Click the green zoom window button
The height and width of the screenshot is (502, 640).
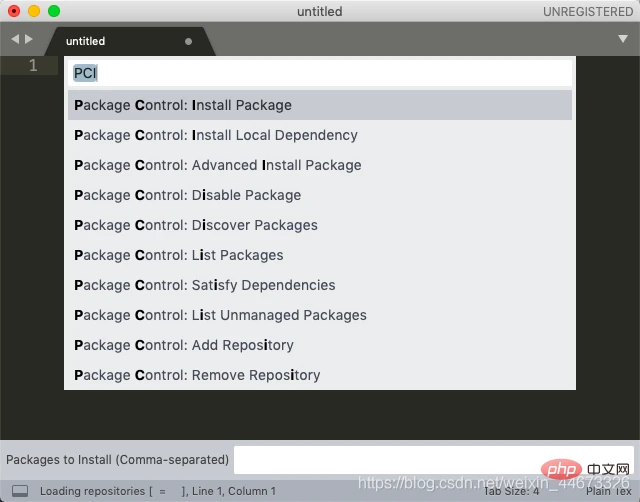point(54,11)
